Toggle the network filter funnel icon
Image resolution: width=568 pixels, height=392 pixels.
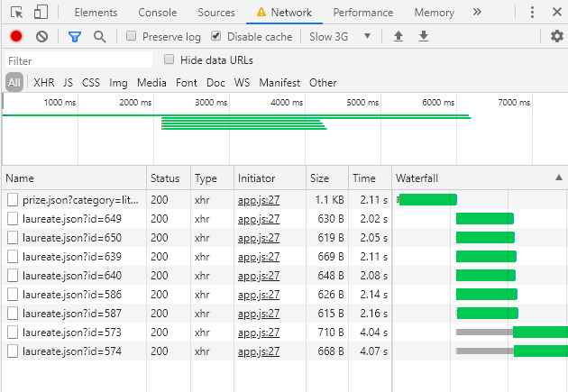coord(75,37)
